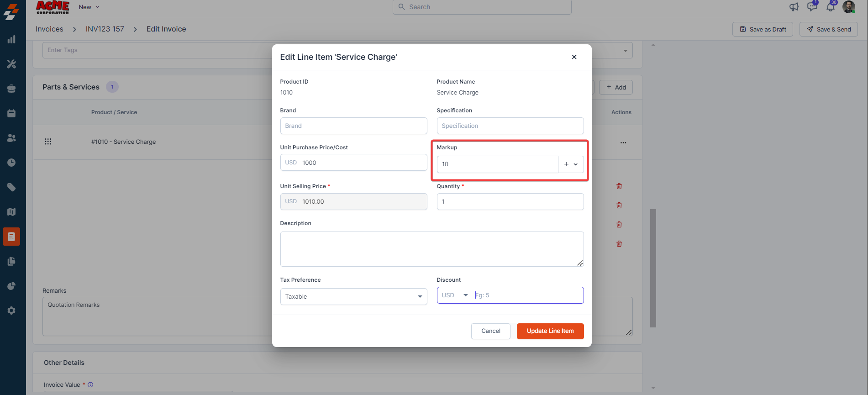Close the Edit Line Item dialog
The width and height of the screenshot is (868, 395).
click(574, 57)
